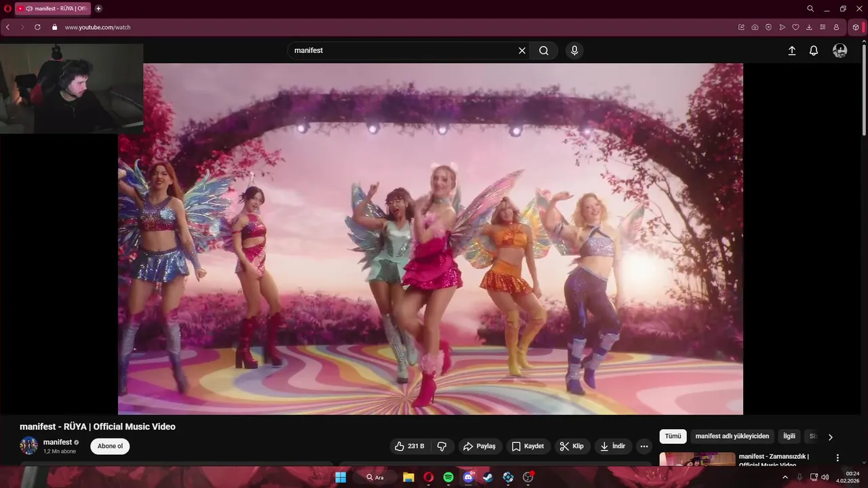868x488 pixels.
Task: Open the upload/create video icon
Action: (x=791, y=51)
